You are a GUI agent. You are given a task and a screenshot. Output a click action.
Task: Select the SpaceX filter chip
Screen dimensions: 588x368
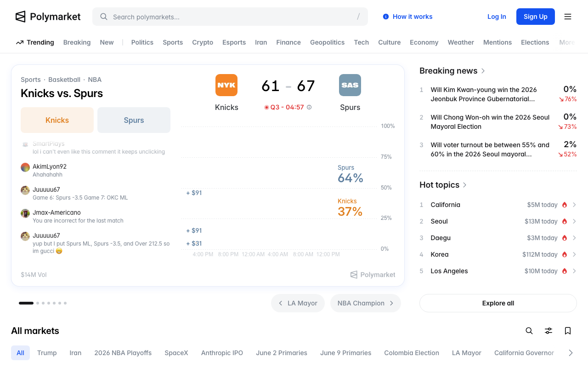click(176, 353)
